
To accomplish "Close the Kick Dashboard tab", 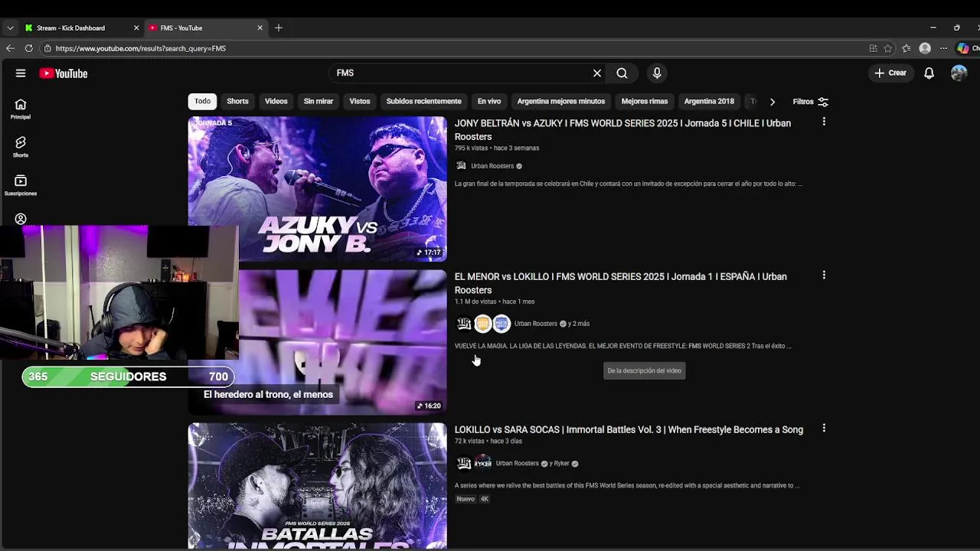I will (x=136, y=28).
